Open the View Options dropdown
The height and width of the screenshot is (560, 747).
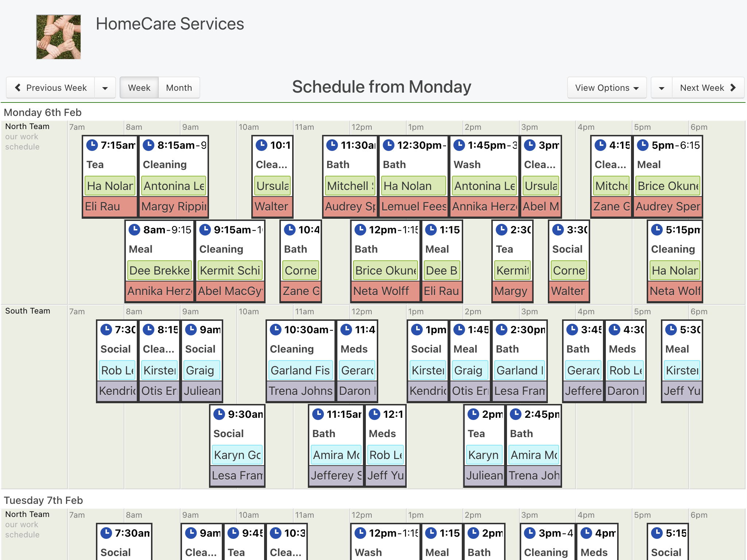[x=607, y=88]
